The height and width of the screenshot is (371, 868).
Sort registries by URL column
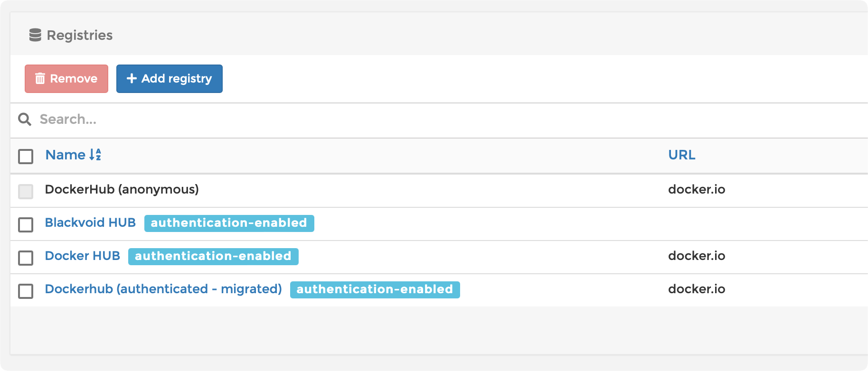pos(681,155)
